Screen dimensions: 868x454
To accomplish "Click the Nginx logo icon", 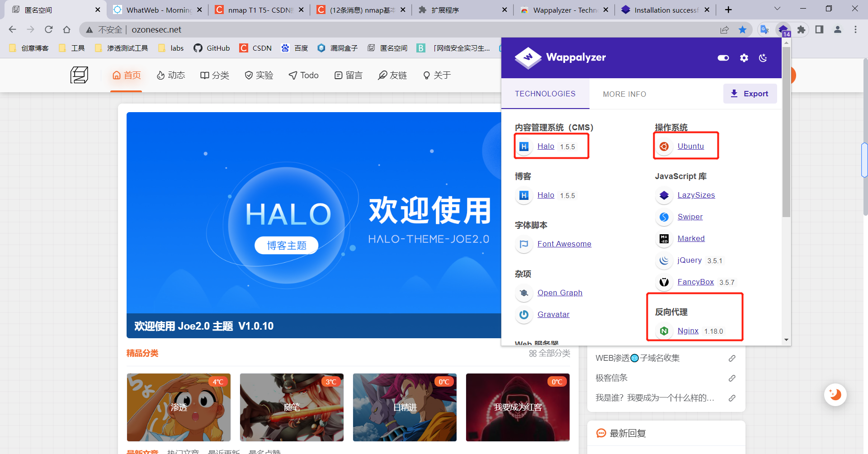I will (664, 331).
